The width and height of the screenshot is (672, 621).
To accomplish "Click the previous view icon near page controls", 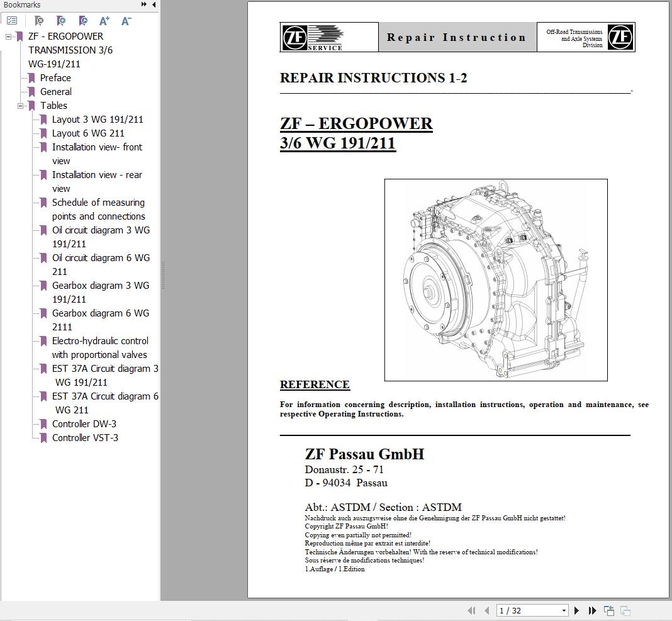I will click(x=608, y=610).
